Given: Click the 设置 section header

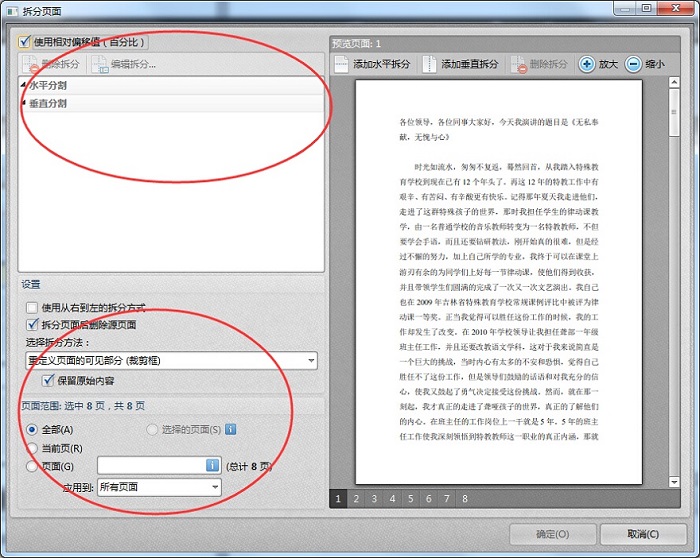Looking at the screenshot, I should [x=31, y=284].
